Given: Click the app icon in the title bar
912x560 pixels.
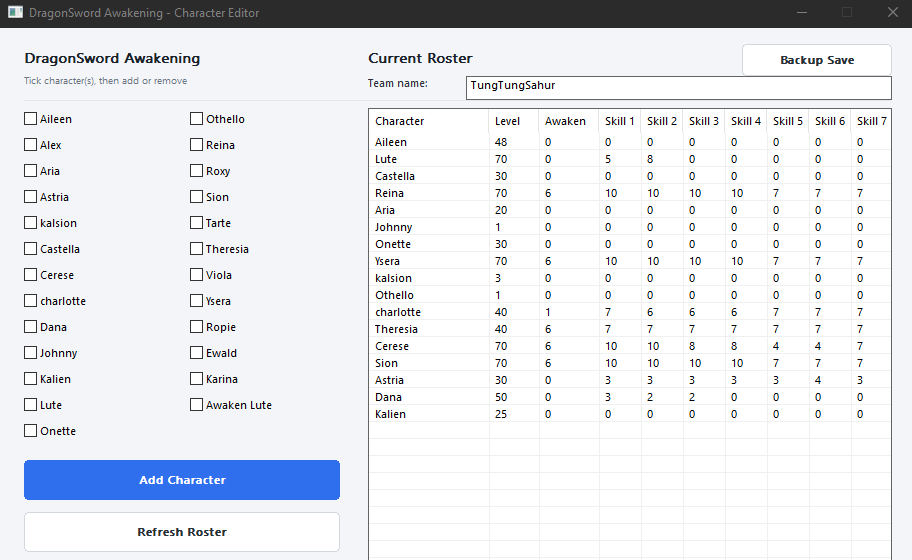Looking at the screenshot, I should click(x=15, y=12).
